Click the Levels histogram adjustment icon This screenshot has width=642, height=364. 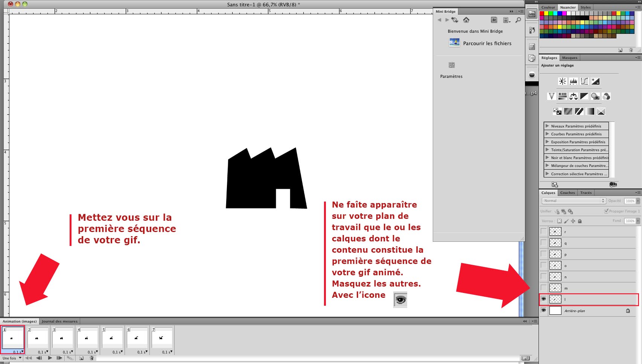pos(573,81)
